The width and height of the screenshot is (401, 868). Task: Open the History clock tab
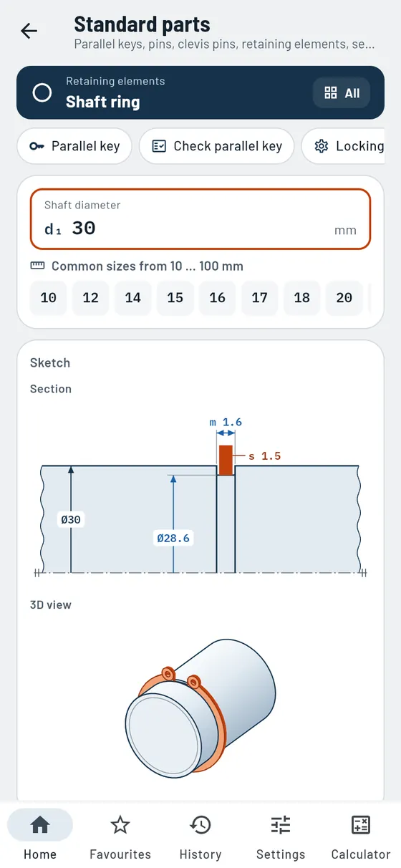[200, 836]
